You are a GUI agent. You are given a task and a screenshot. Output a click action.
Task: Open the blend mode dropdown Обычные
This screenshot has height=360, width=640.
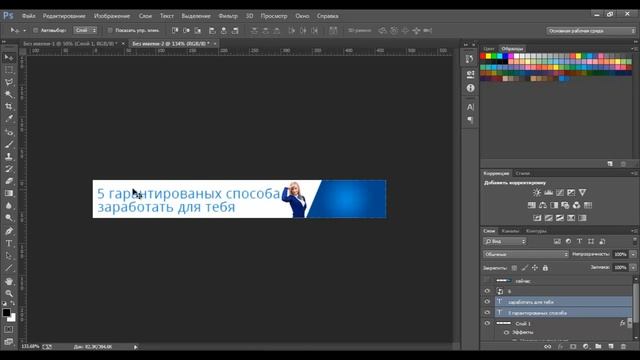(526, 254)
